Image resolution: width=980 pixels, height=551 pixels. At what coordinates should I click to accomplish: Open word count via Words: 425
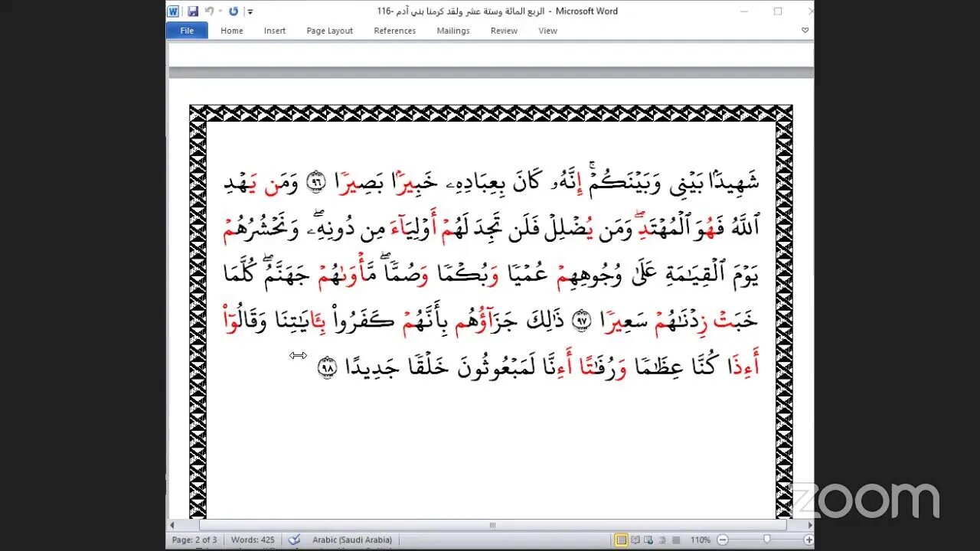pyautogui.click(x=253, y=540)
